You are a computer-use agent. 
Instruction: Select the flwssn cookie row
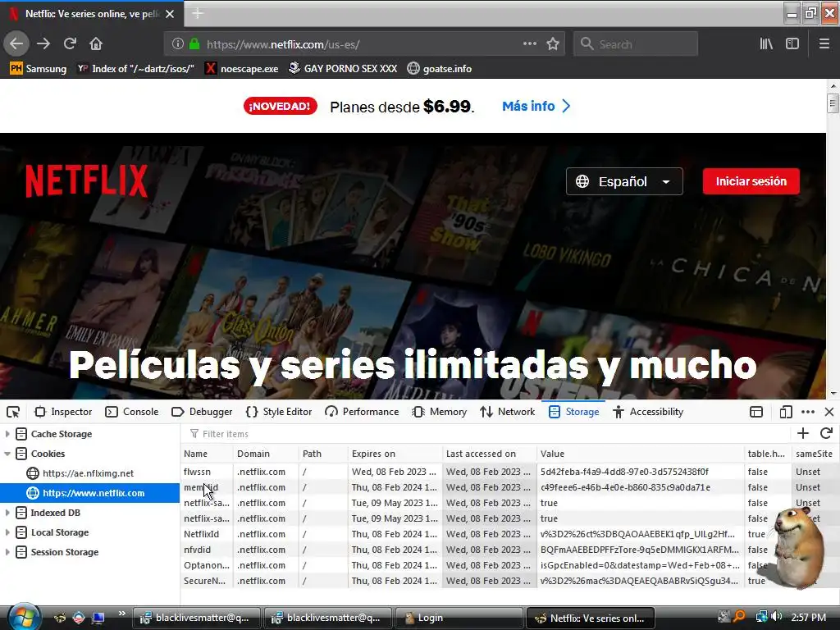point(510,472)
